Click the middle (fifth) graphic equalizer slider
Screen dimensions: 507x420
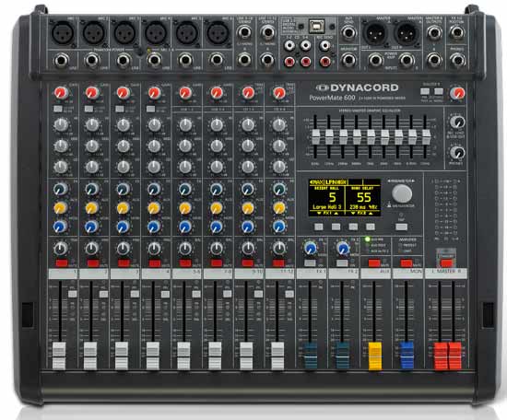coord(371,137)
